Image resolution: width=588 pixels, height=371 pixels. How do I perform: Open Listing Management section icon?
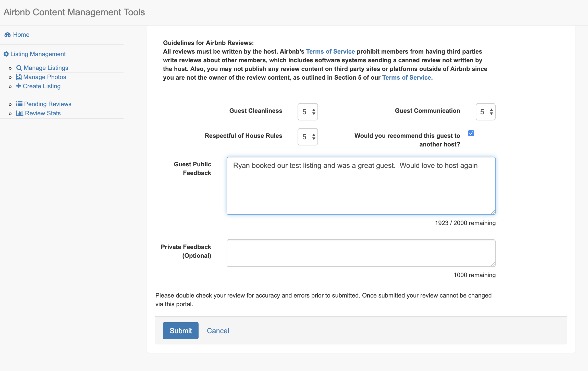(x=6, y=53)
